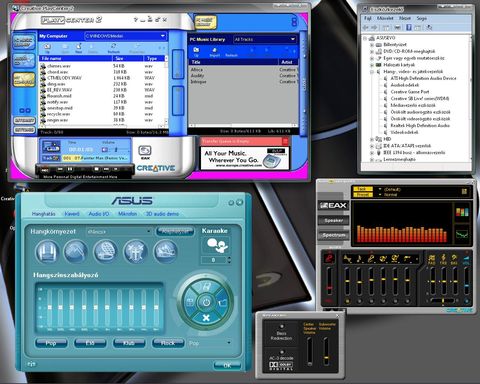The height and width of the screenshot is (384, 480).
Task: Expand the DVD/CD-ROM meghajtók node
Action: point(372,51)
